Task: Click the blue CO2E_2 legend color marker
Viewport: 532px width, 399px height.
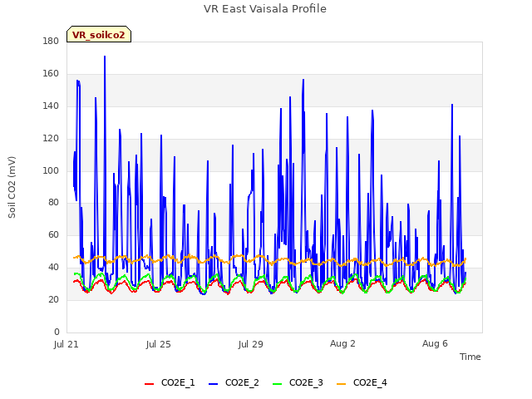Action: (x=213, y=384)
